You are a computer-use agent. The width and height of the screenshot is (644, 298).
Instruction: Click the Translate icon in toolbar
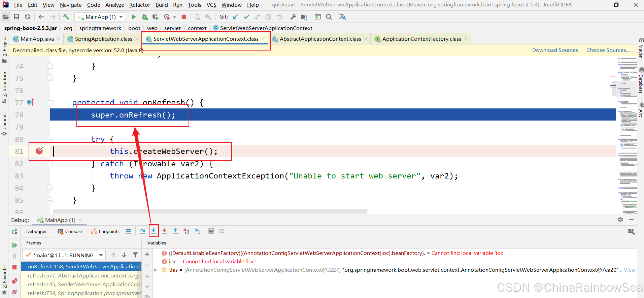pyautogui.click(x=343, y=17)
